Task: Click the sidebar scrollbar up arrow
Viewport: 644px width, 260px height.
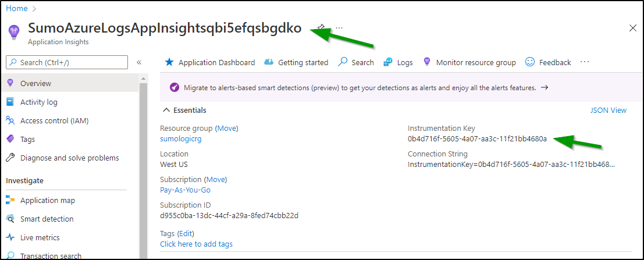Action: [x=143, y=79]
